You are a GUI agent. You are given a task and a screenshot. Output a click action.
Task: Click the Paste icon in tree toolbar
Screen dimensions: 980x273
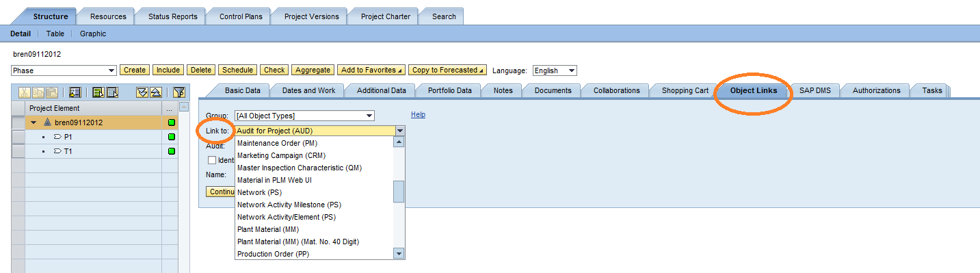(51, 92)
